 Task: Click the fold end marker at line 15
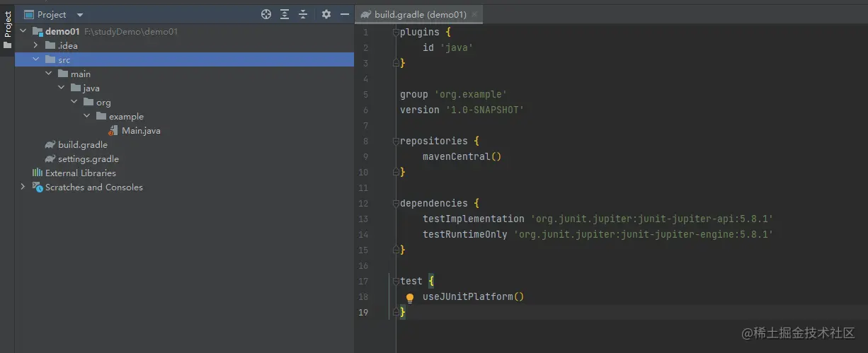coord(396,250)
